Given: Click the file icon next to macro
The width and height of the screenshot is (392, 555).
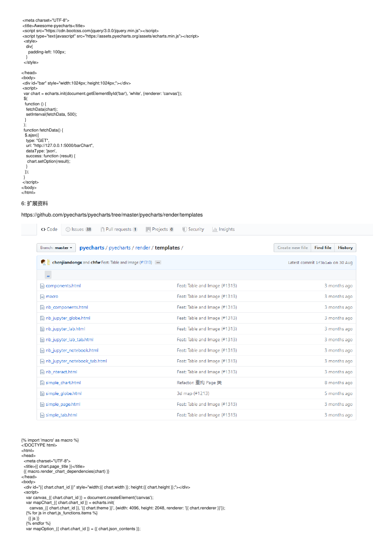Looking at the screenshot, I should click(x=42, y=296).
